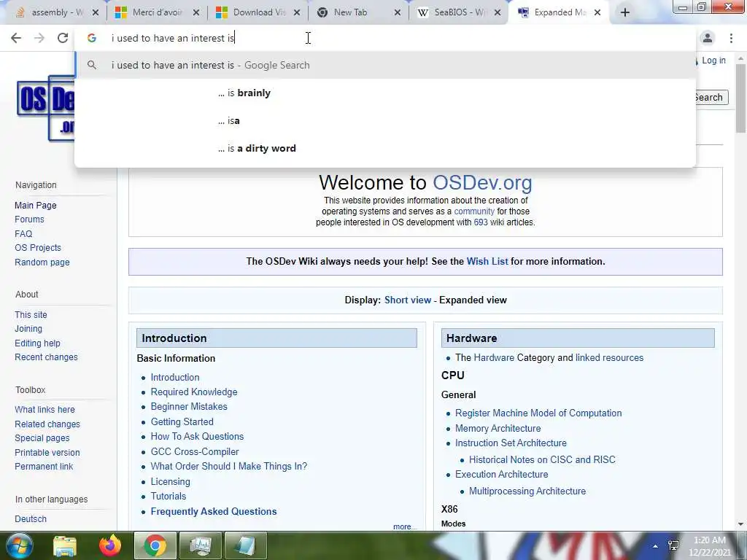Click the 'more...' link under Introduction
Viewport: 747px width, 560px height.
point(405,526)
